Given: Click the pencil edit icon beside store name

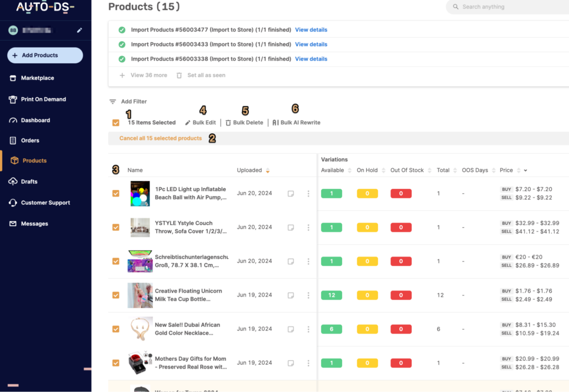Looking at the screenshot, I should pyautogui.click(x=79, y=30).
